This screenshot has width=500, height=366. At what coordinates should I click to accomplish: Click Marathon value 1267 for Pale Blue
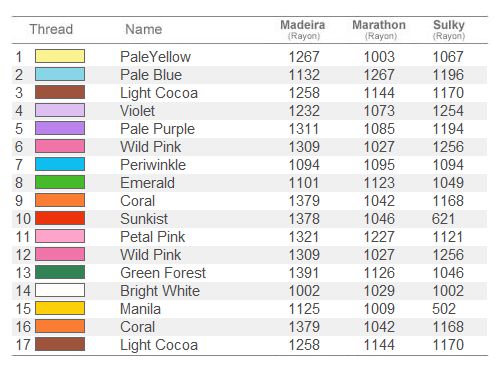click(x=379, y=75)
